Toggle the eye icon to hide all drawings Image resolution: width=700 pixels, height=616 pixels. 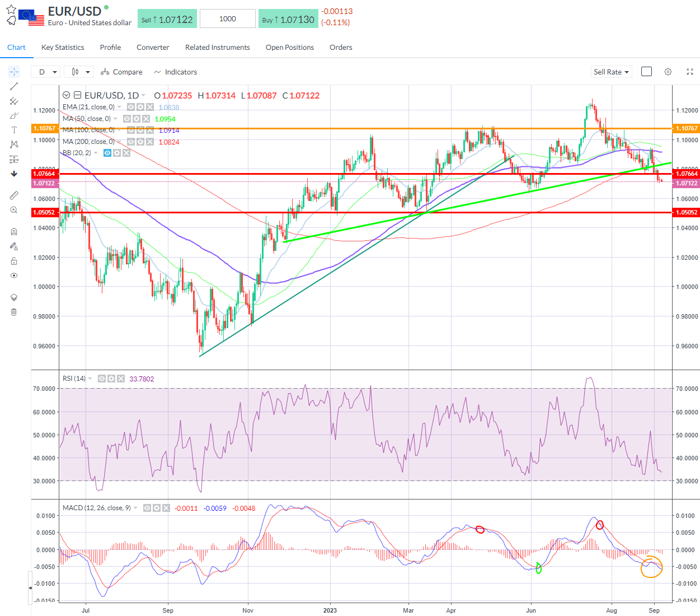click(x=13, y=275)
